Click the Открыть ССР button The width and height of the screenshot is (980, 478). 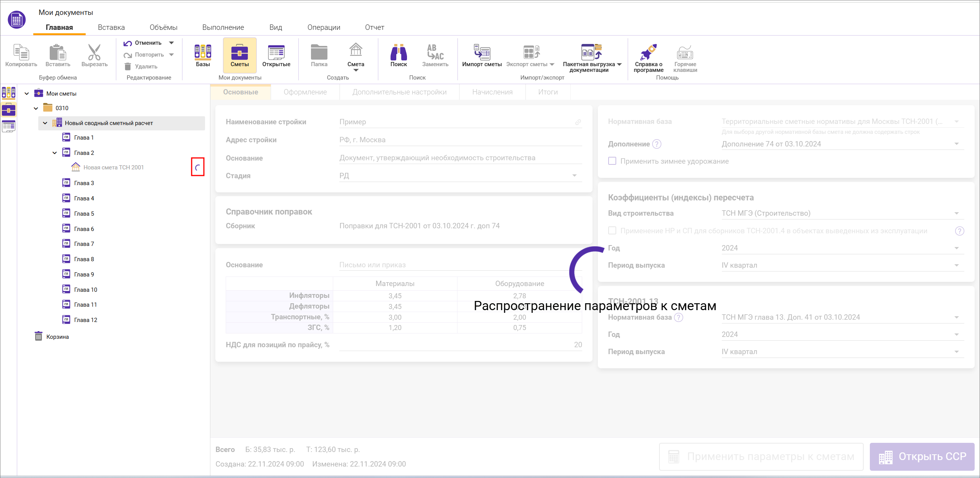922,457
